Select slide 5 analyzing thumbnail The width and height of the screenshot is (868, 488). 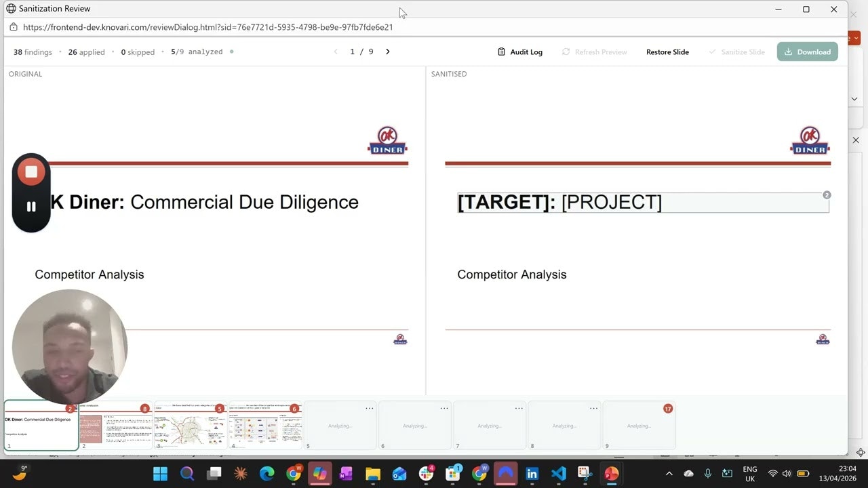pos(340,426)
